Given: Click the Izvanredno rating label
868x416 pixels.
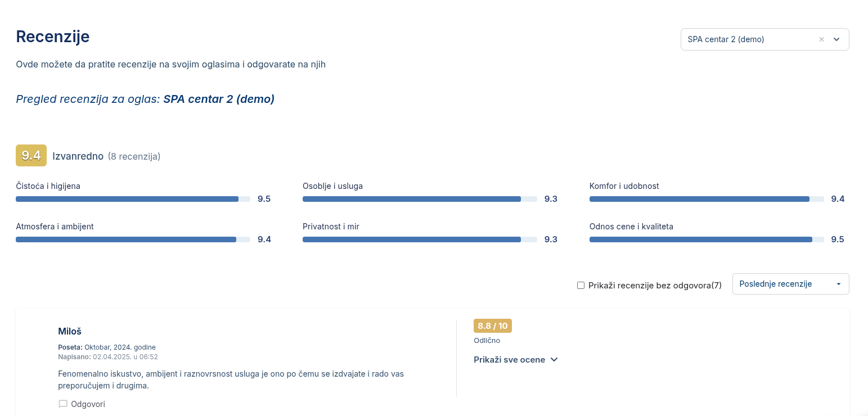Looking at the screenshot, I should click(x=78, y=156).
